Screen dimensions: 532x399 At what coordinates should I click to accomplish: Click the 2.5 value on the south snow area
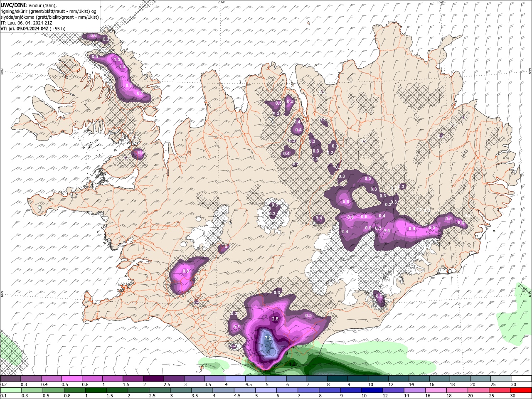[275, 319]
